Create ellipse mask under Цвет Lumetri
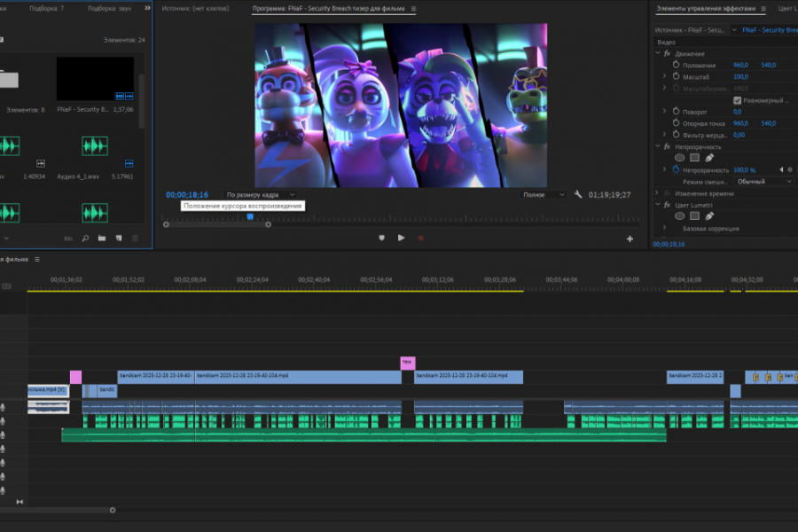 (680, 215)
